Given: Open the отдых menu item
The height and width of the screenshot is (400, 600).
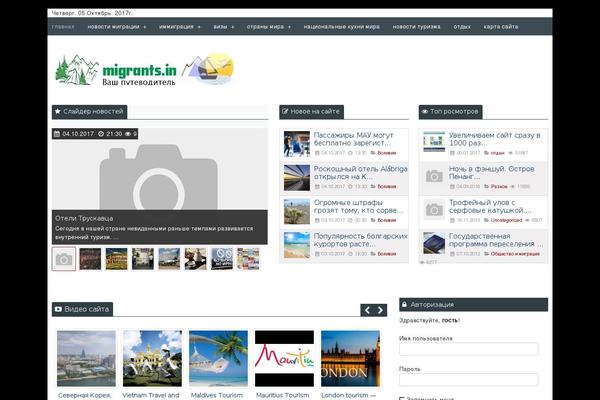Looking at the screenshot, I should pos(462,27).
